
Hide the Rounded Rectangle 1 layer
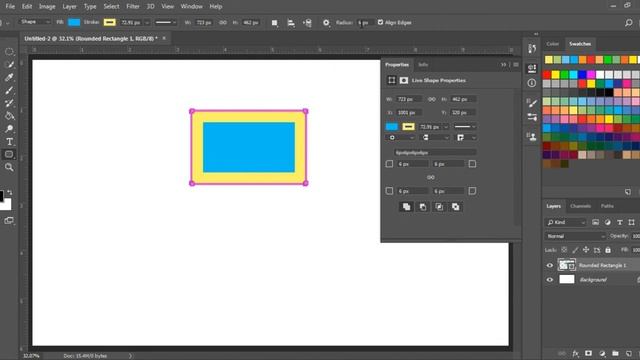pos(550,265)
